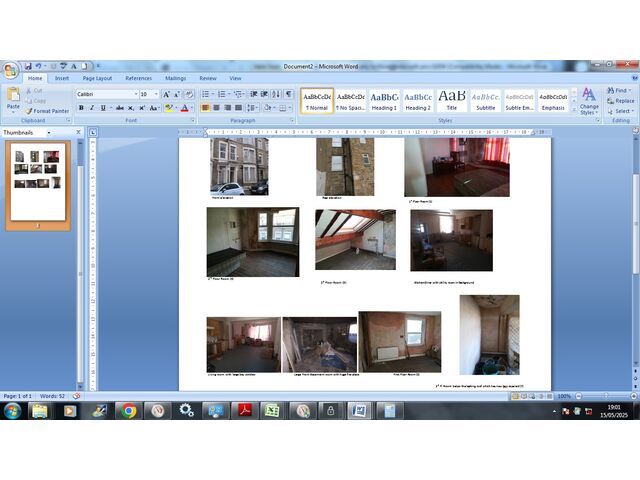
Task: Apply Superscript formatting
Action: (142, 108)
